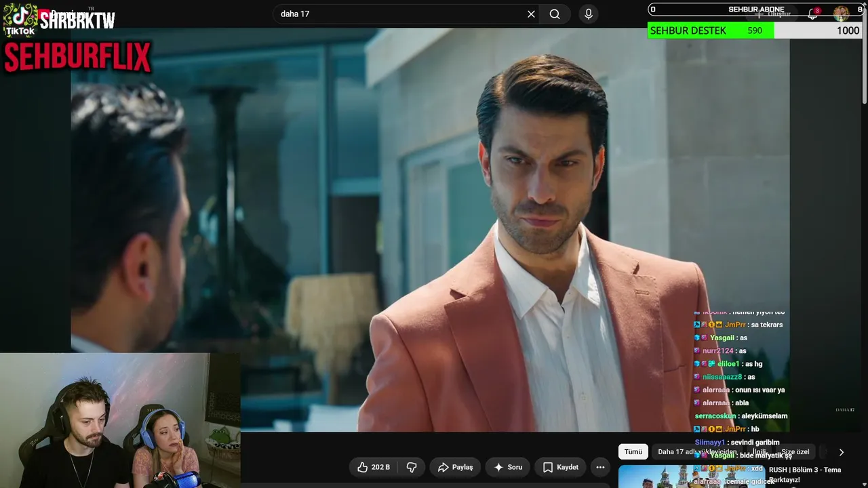Image resolution: width=868 pixels, height=488 pixels.
Task: Share the video using Paylaş
Action: (x=455, y=467)
